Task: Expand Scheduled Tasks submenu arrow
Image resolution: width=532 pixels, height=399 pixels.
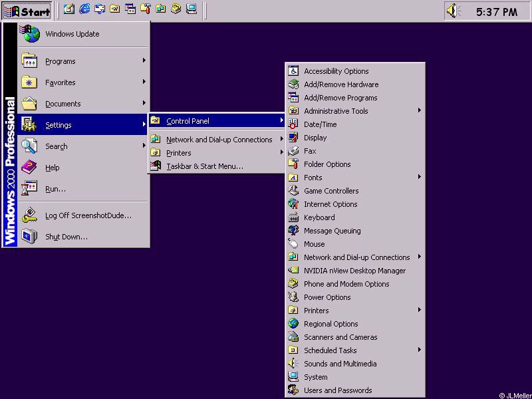Action: [x=420, y=350]
